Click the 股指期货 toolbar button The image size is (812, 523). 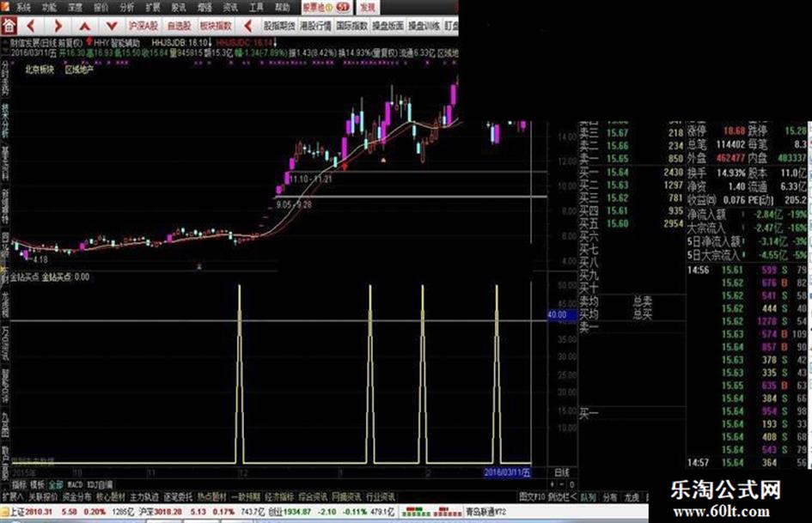click(x=279, y=26)
